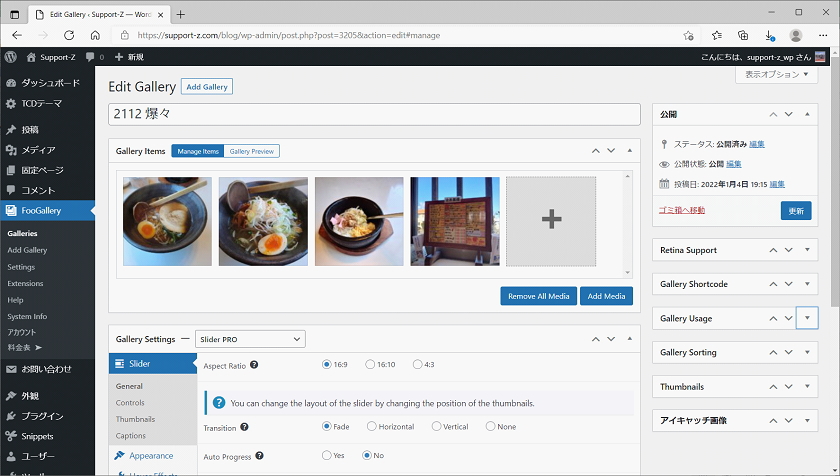
Task: Click the gallery title input field
Action: click(x=374, y=115)
